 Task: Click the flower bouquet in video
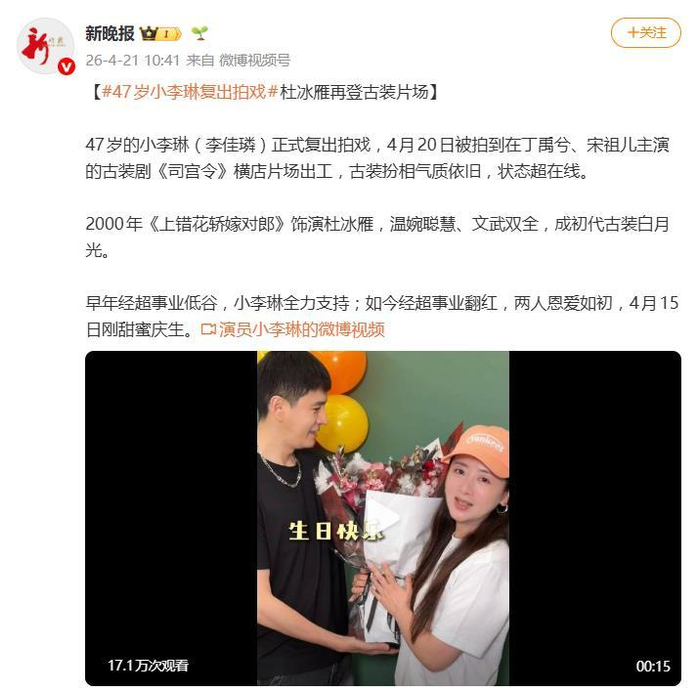point(379,500)
